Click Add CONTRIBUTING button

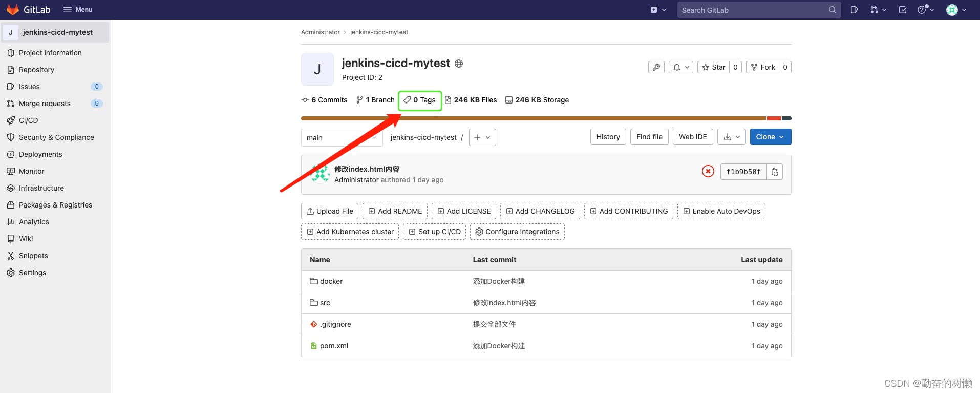pyautogui.click(x=629, y=211)
